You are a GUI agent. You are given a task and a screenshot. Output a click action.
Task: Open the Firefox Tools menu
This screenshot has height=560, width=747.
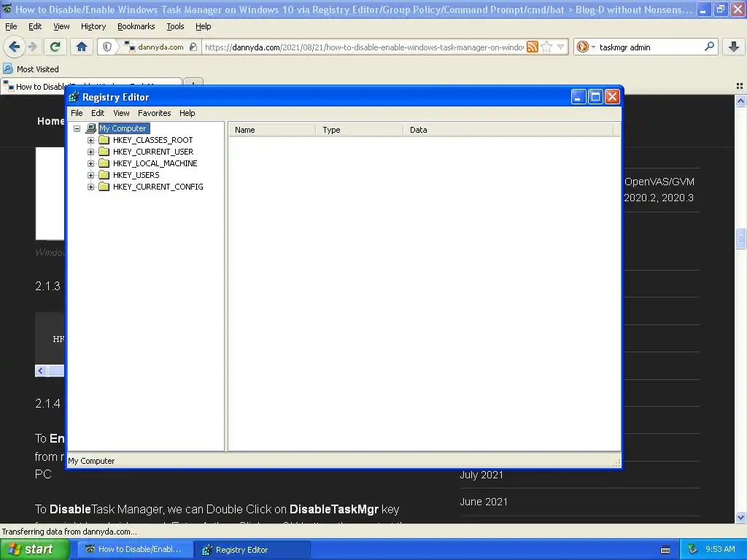click(x=175, y=26)
